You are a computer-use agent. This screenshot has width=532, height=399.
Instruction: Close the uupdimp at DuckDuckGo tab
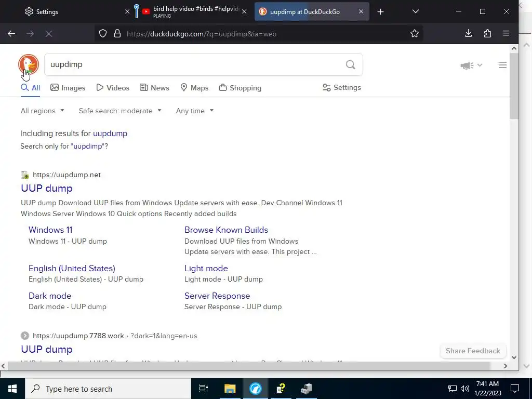click(x=361, y=11)
